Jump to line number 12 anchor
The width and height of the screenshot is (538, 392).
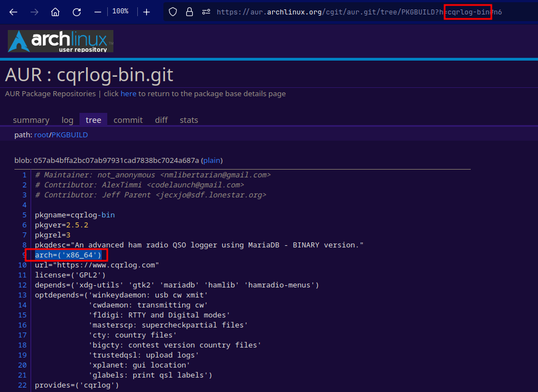pos(22,285)
